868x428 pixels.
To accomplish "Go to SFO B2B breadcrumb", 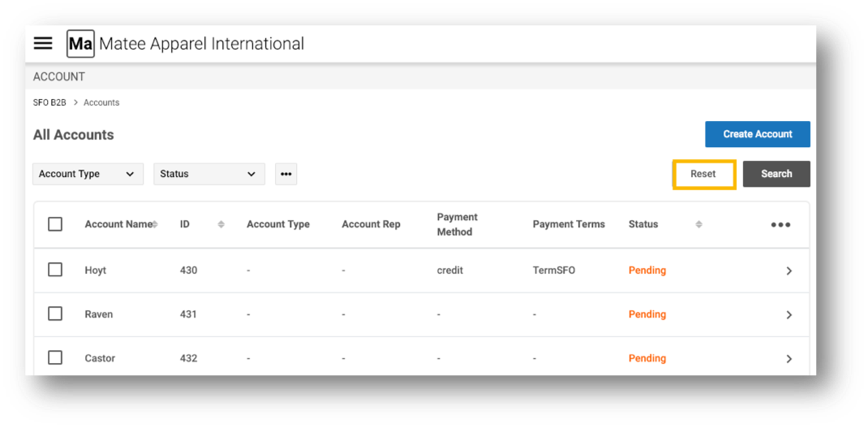I will 49,102.
